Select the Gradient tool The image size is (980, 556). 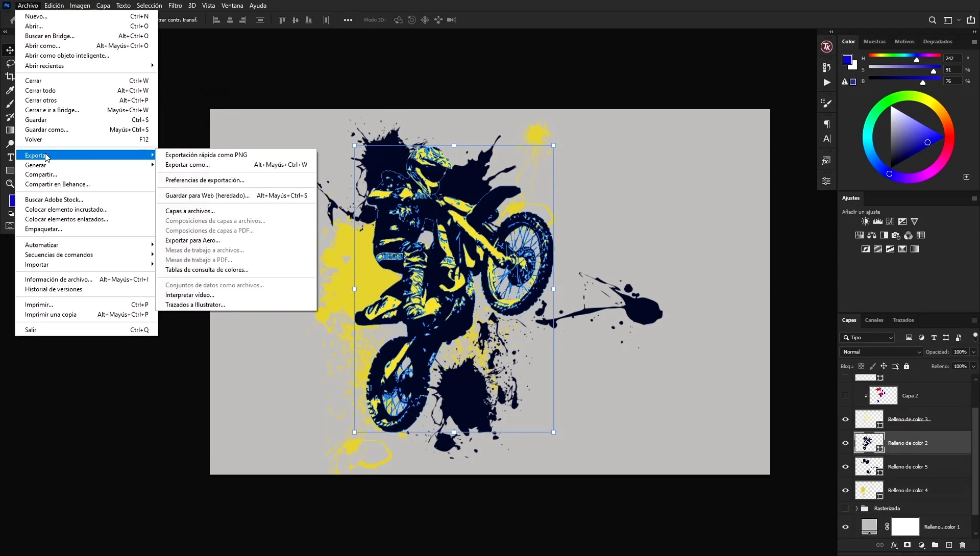tap(10, 130)
